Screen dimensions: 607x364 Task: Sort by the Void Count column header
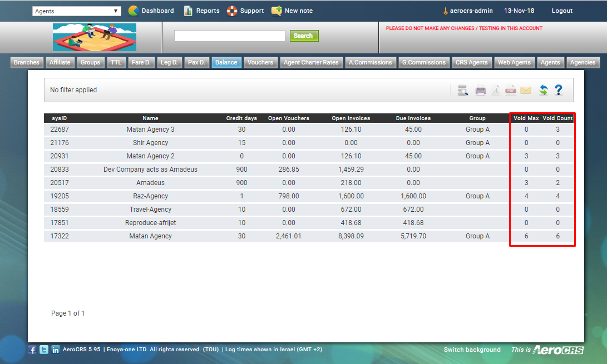click(x=557, y=118)
